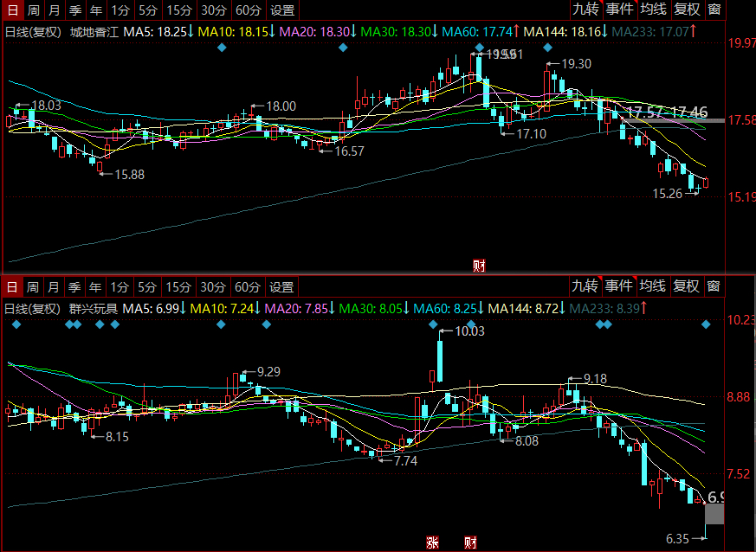Select 5分 period in top chart
The height and width of the screenshot is (552, 756).
click(148, 10)
